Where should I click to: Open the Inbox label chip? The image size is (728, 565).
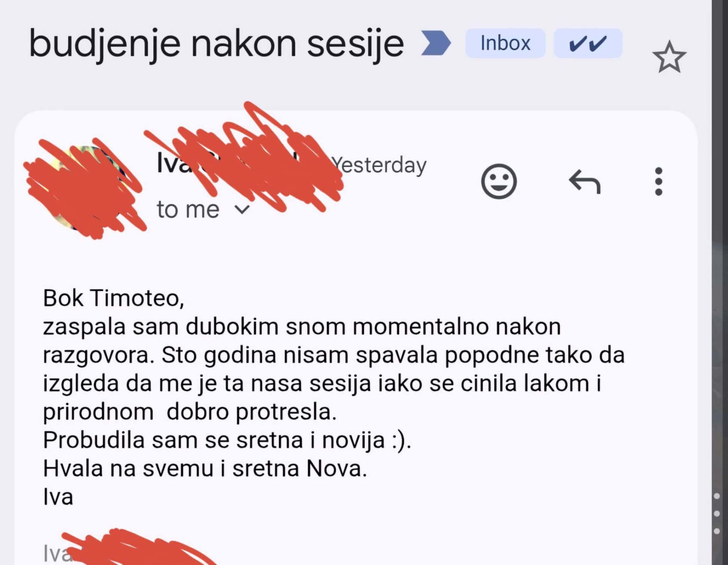pos(505,42)
